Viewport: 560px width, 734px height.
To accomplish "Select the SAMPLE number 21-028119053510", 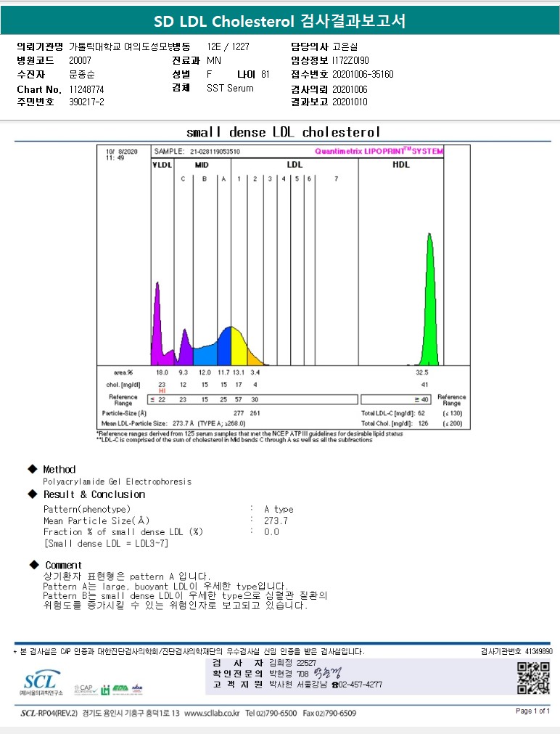I will 215,151.
